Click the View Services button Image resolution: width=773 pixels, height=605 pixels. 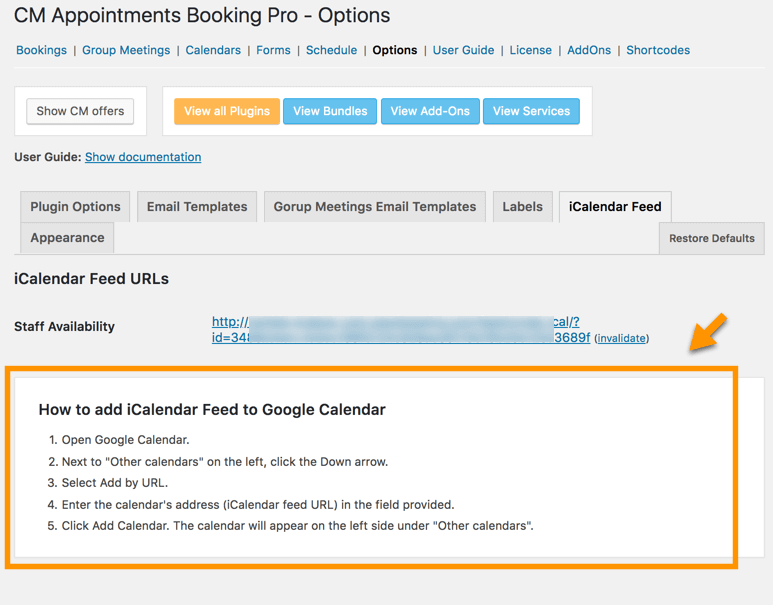pyautogui.click(x=531, y=111)
